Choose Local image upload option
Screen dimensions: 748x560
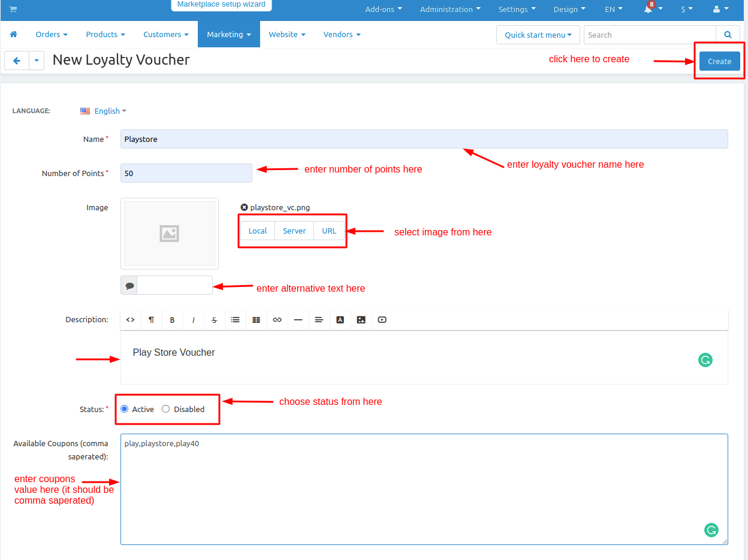pyautogui.click(x=258, y=231)
